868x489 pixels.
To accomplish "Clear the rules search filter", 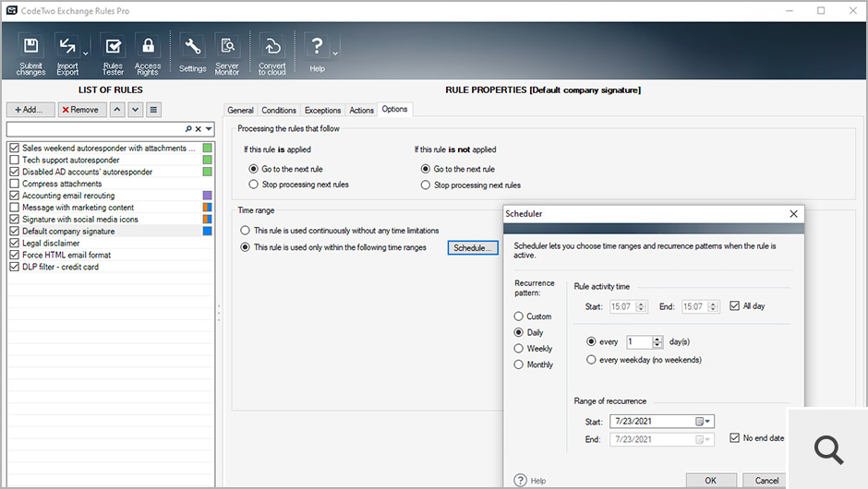I will tap(199, 129).
